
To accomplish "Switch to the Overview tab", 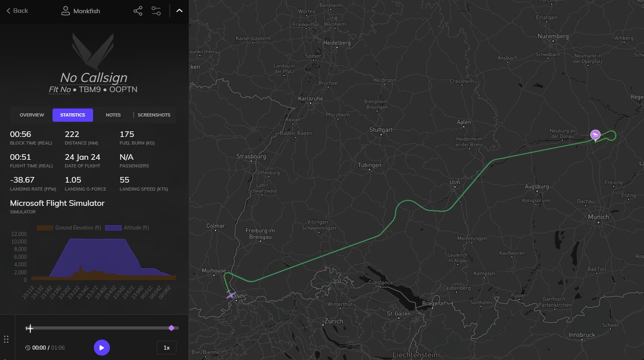I will click(x=32, y=115).
